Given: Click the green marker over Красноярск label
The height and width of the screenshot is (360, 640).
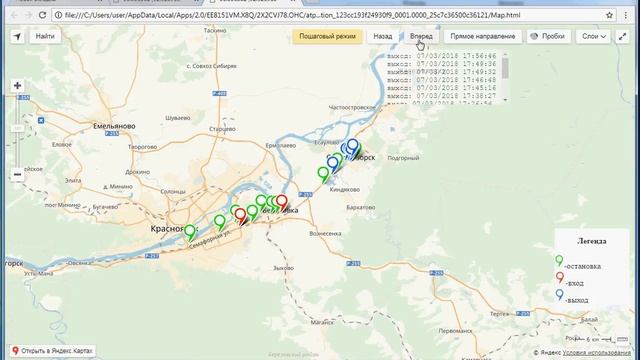Looking at the screenshot, I should click(x=190, y=233).
